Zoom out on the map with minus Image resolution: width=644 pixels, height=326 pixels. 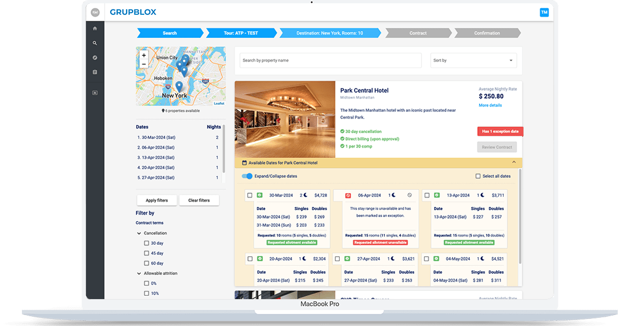(x=144, y=64)
